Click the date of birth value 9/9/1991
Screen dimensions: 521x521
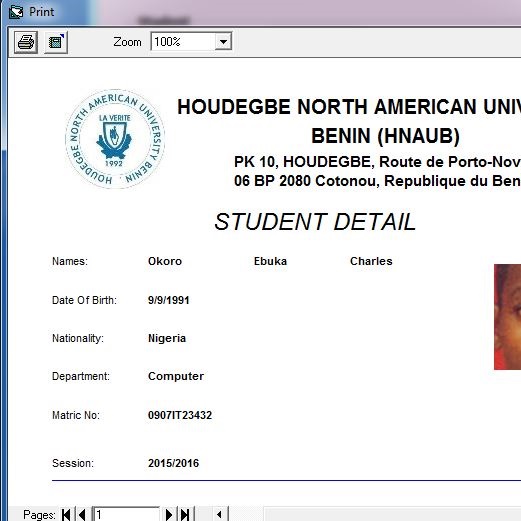[x=169, y=300]
